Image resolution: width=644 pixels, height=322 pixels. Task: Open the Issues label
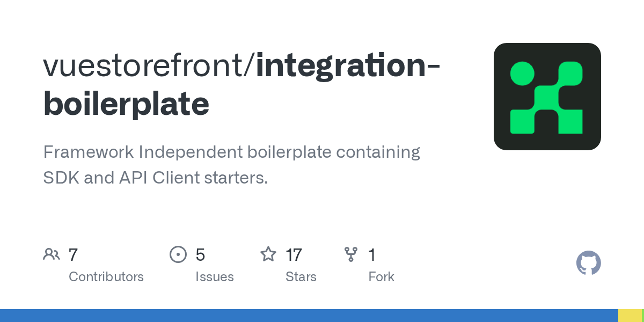click(214, 277)
